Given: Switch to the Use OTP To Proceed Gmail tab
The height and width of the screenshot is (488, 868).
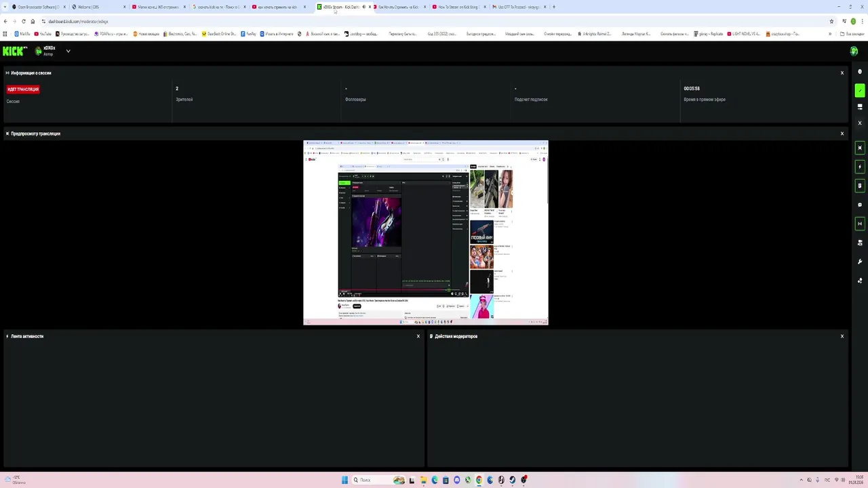Looking at the screenshot, I should coord(519,7).
